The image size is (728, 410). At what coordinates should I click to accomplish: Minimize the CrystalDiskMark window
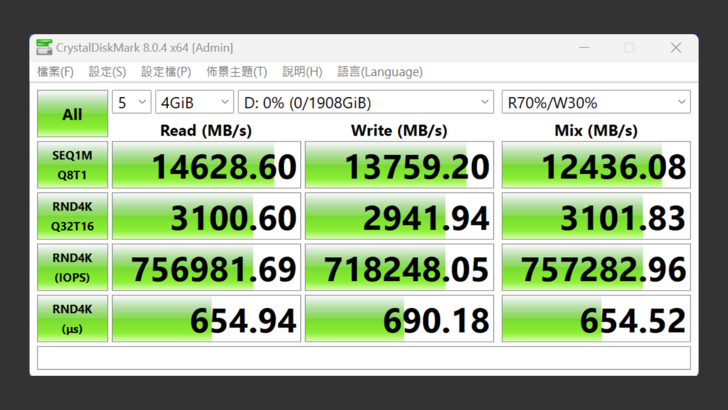(583, 47)
